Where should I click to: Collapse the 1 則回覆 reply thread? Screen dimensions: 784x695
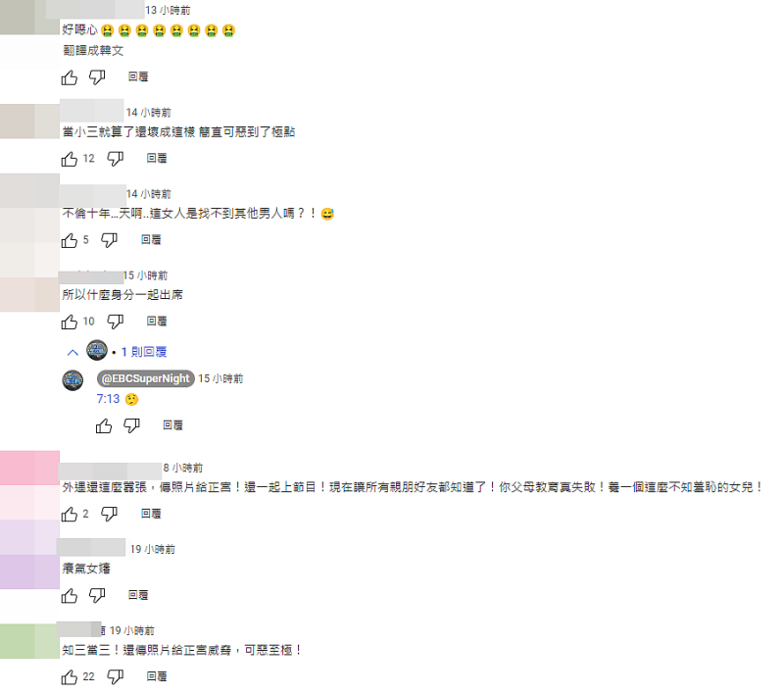coord(73,353)
